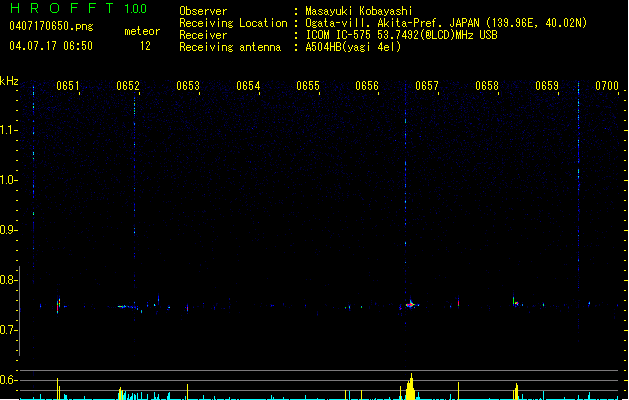The height and width of the screenshot is (400, 629).
Task: Click observer name Masayuki Kobayashi
Action: 359,11
